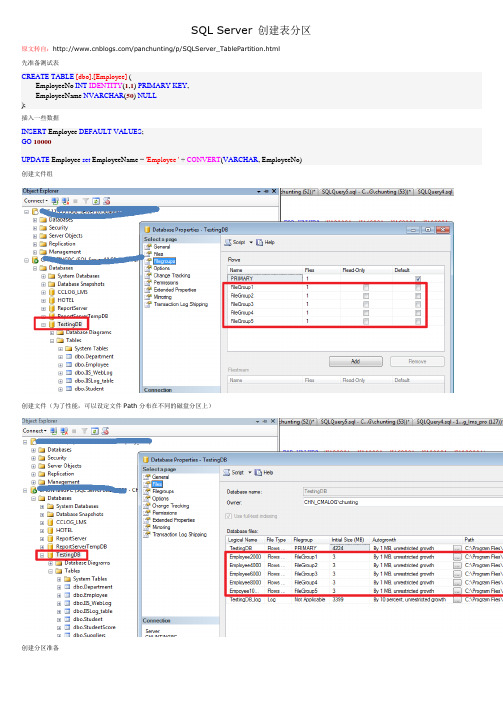Click autogrowth ellipsis button for Employee6000 file
Image resolution: width=503 pixels, height=711 pixels.
[457, 574]
